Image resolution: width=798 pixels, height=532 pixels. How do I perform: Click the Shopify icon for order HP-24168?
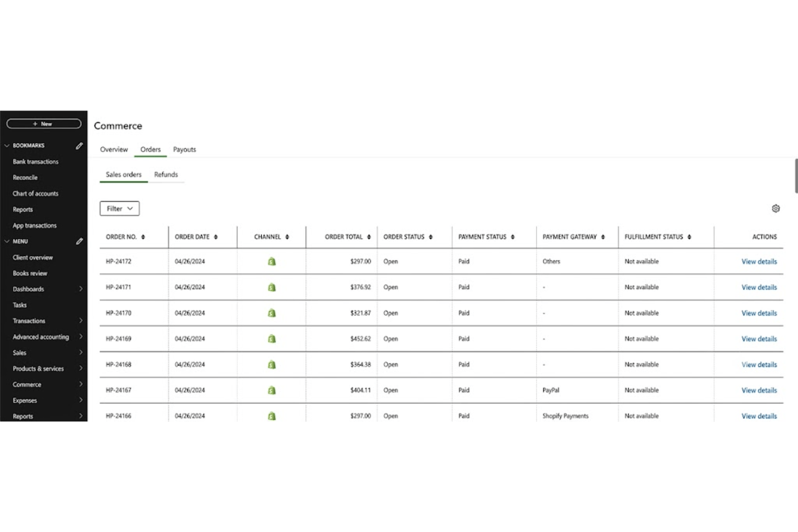point(272,365)
